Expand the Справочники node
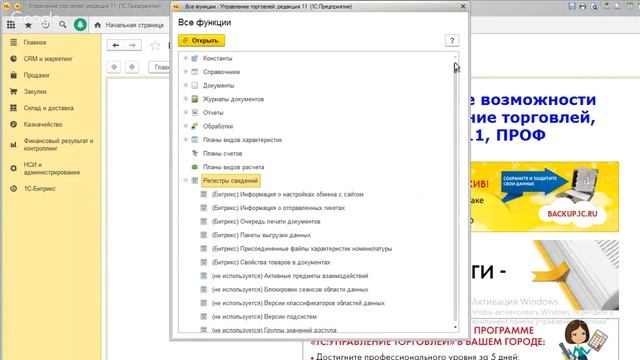 186,72
